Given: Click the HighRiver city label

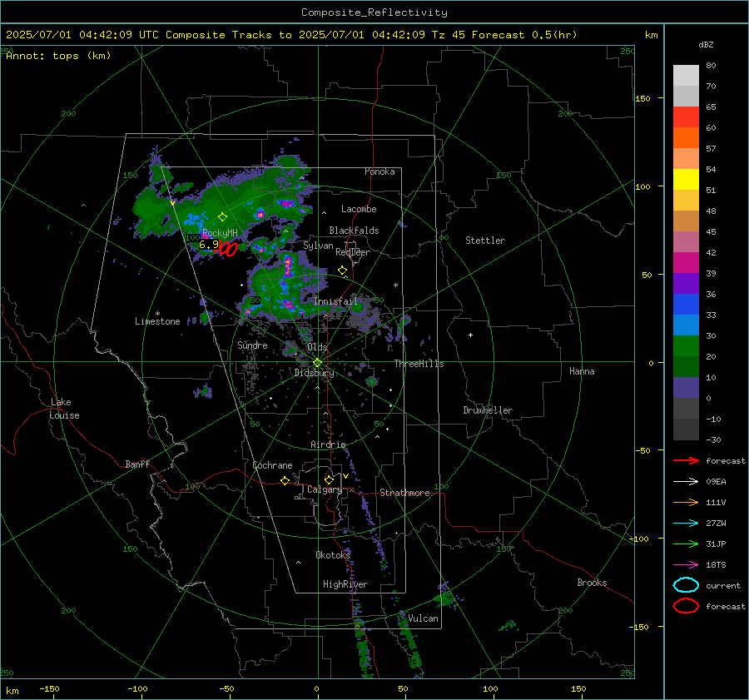Looking at the screenshot, I should (345, 584).
